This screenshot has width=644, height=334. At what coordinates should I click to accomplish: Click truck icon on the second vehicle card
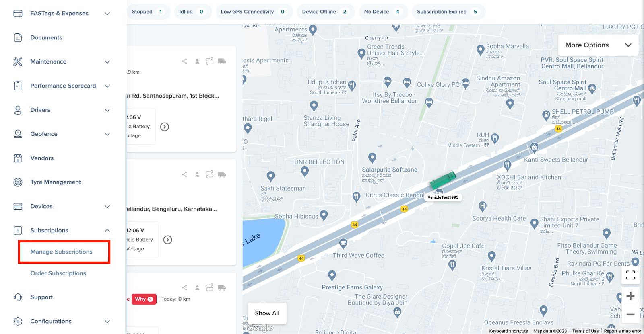click(222, 174)
